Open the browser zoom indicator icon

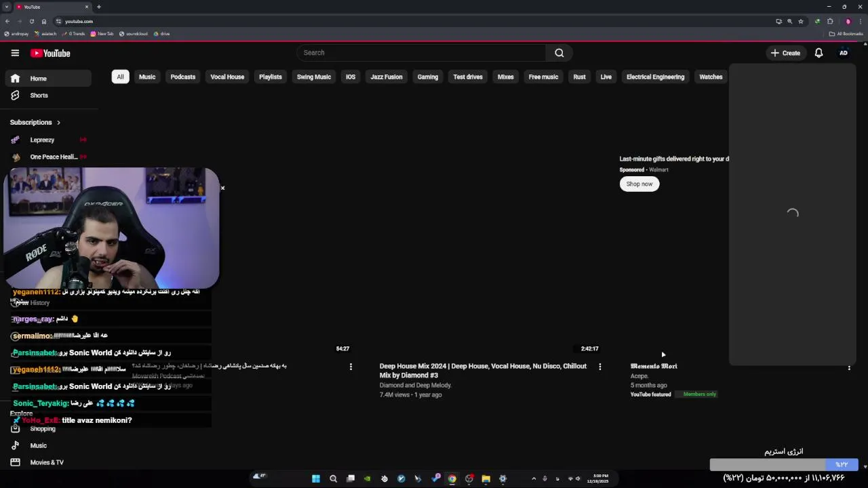pos(789,22)
